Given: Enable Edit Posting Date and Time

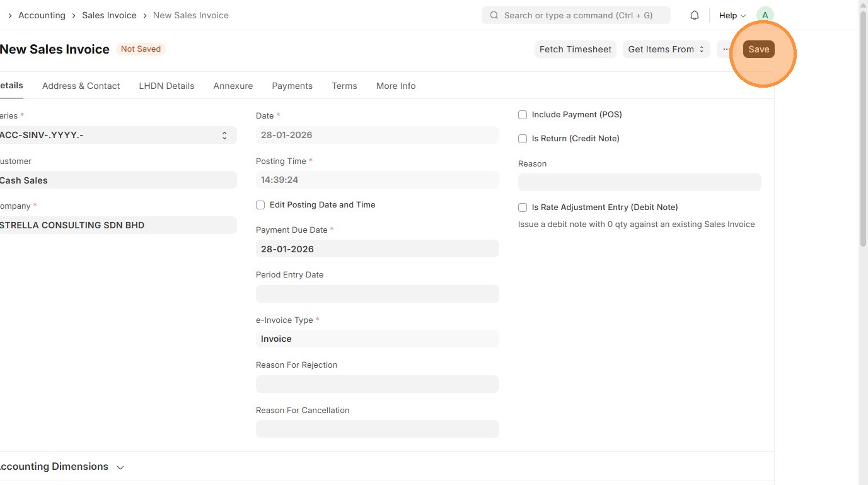Looking at the screenshot, I should point(260,205).
